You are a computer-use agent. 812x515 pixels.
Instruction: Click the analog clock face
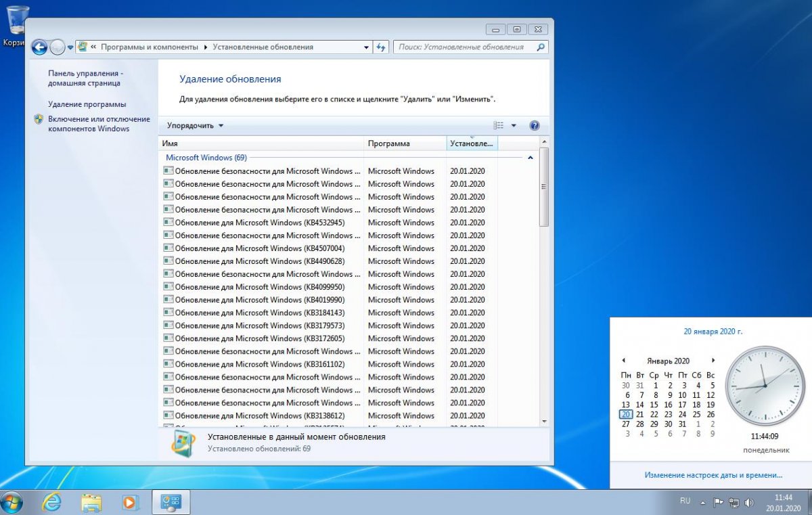point(765,386)
